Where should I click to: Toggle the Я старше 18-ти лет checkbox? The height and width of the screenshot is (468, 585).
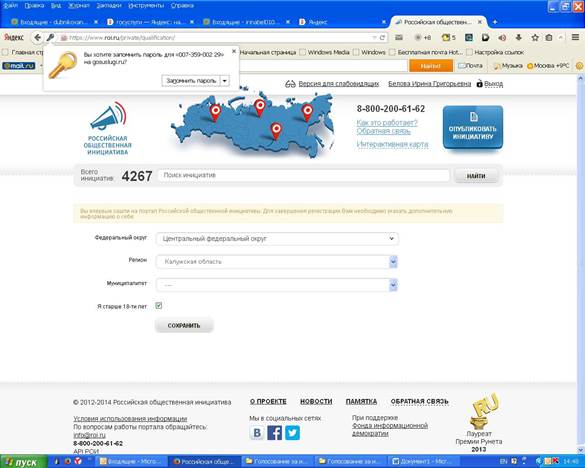point(159,306)
